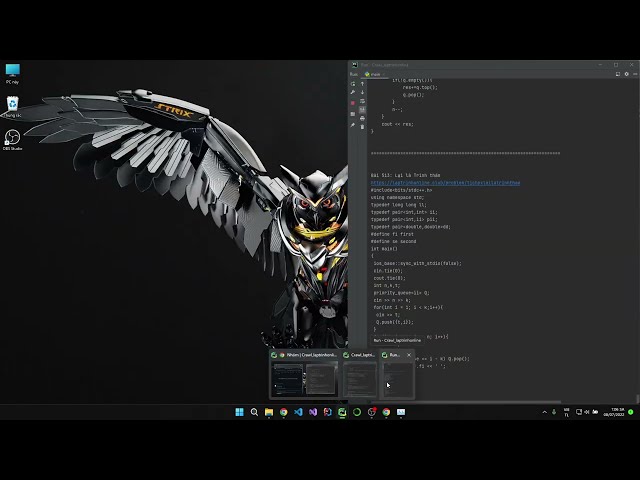The width and height of the screenshot is (640, 480).
Task: Open the OBS Studio desktop shortcut
Action: (13, 140)
